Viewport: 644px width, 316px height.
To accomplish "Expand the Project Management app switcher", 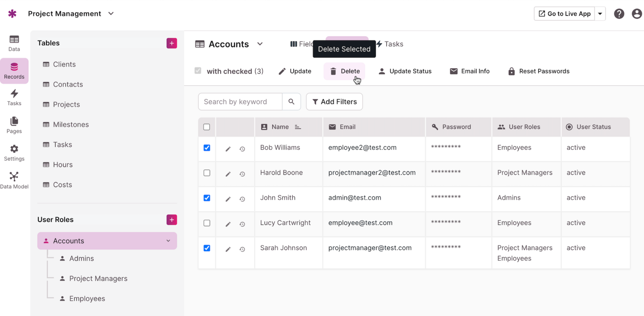I will click(110, 13).
